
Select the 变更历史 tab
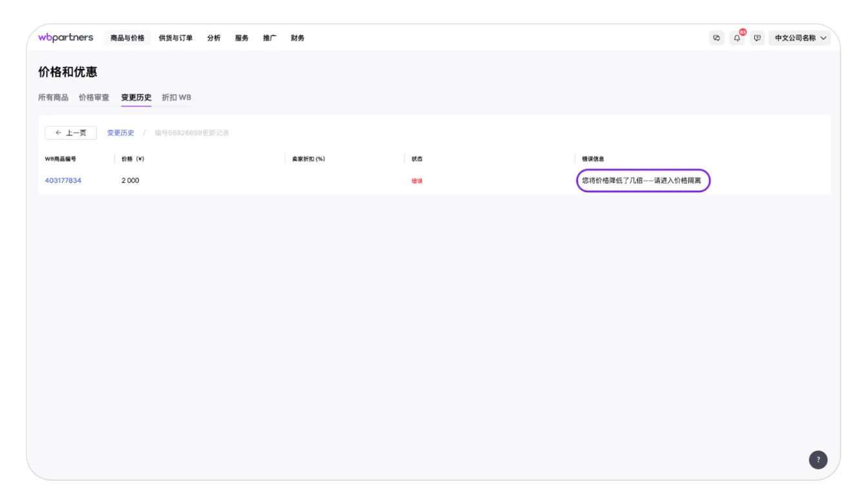click(x=136, y=97)
